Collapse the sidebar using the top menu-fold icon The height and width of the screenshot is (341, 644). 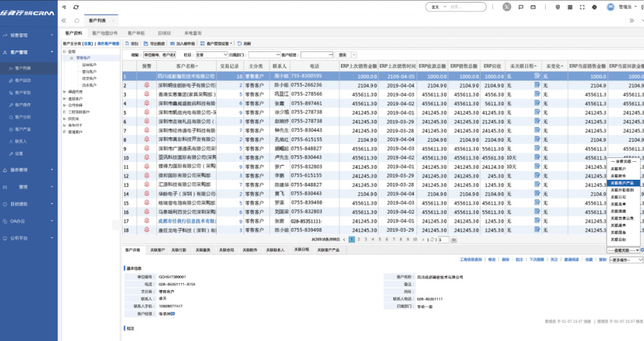click(64, 7)
